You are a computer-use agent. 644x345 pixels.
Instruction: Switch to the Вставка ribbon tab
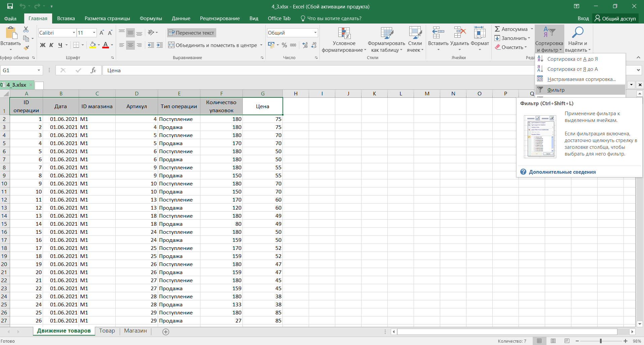(66, 18)
